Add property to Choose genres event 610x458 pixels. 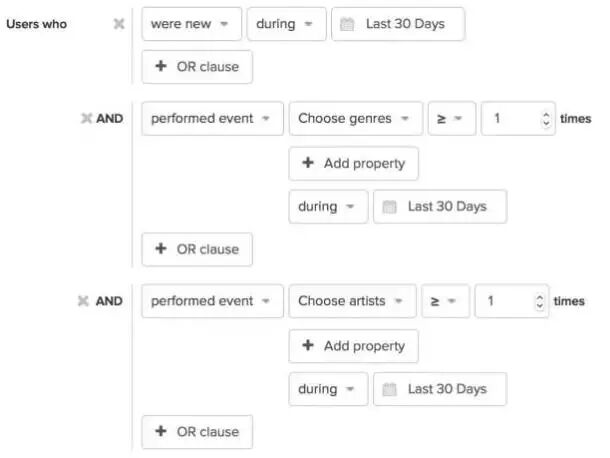(353, 163)
